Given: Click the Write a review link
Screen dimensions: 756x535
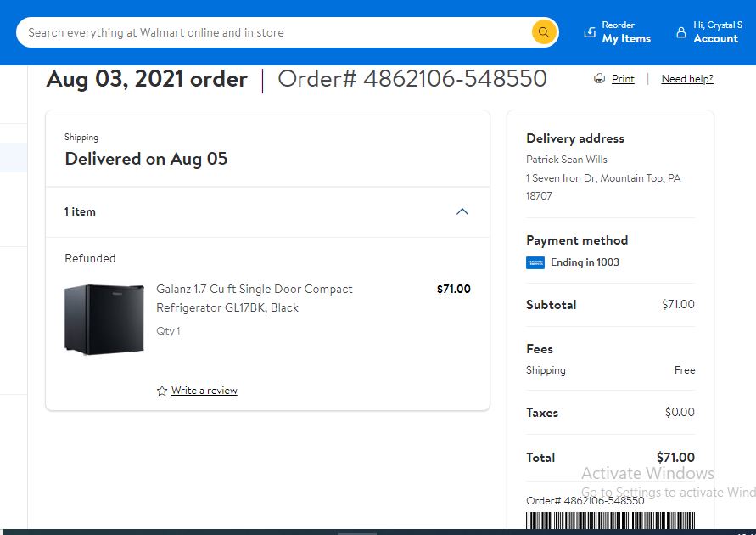Looking at the screenshot, I should [x=204, y=391].
